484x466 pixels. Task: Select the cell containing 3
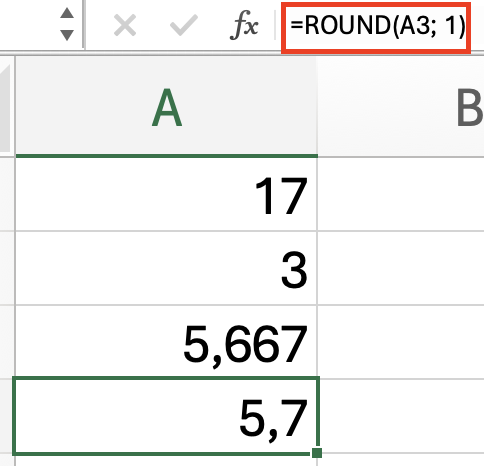(x=167, y=268)
